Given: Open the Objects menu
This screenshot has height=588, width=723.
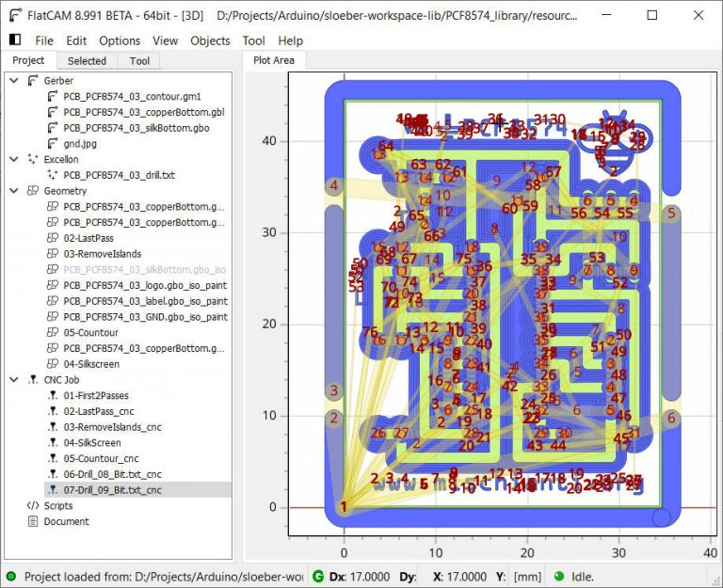Looking at the screenshot, I should [x=210, y=40].
